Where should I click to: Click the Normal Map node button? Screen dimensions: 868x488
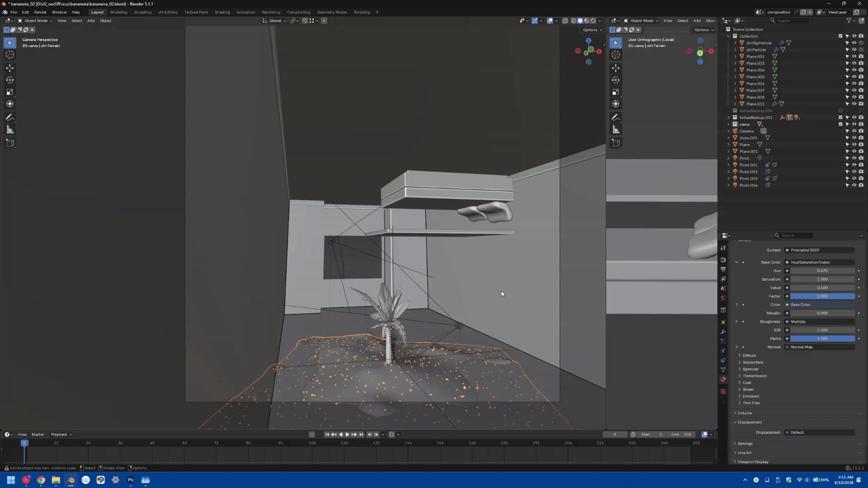(x=819, y=347)
